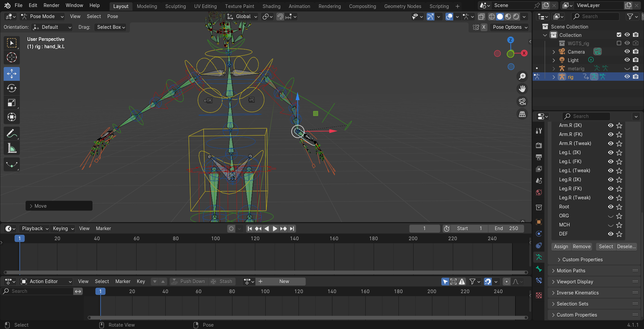Click the zoom viewport magnifier icon
Screen dimensions: 644x329
click(522, 76)
